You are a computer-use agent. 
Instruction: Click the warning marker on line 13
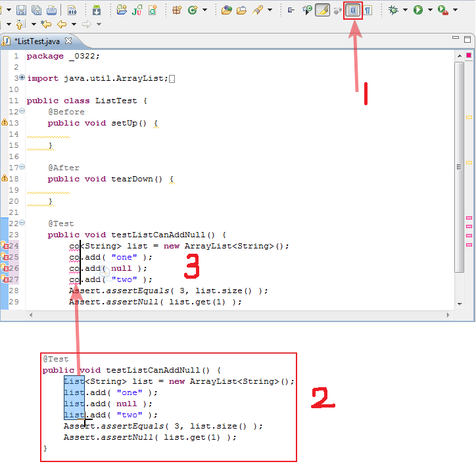pos(5,122)
